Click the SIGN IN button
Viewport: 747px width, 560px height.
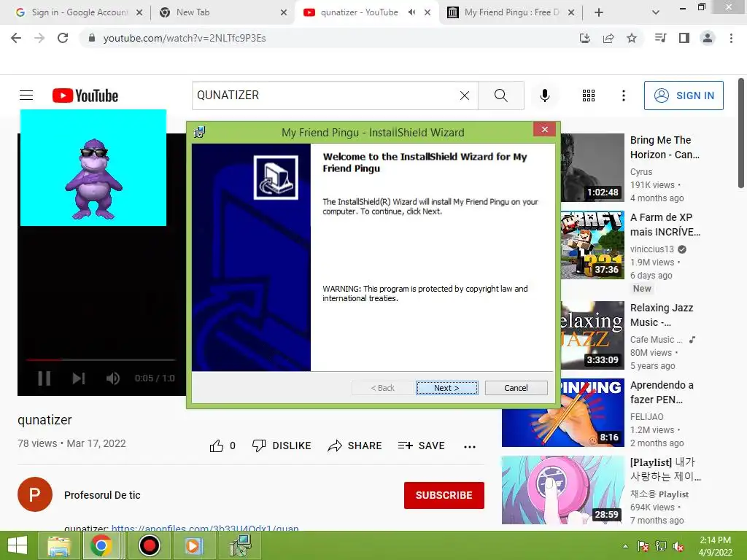[x=684, y=96]
